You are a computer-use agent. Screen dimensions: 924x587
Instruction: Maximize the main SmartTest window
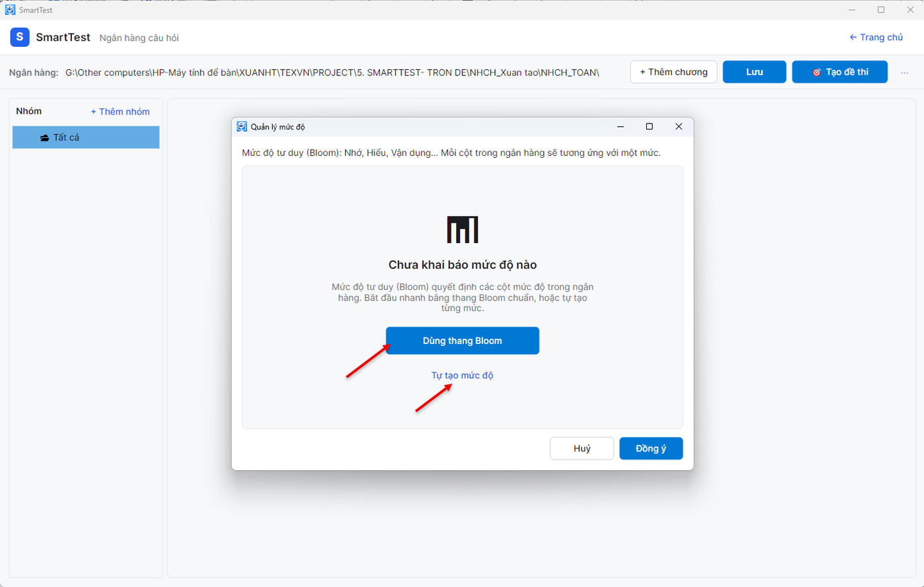click(x=881, y=9)
